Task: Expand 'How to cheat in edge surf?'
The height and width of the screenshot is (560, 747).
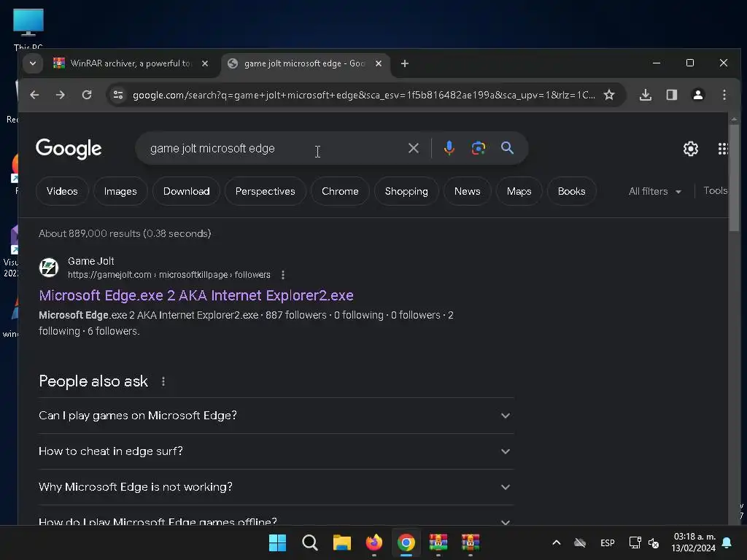Action: (276, 451)
